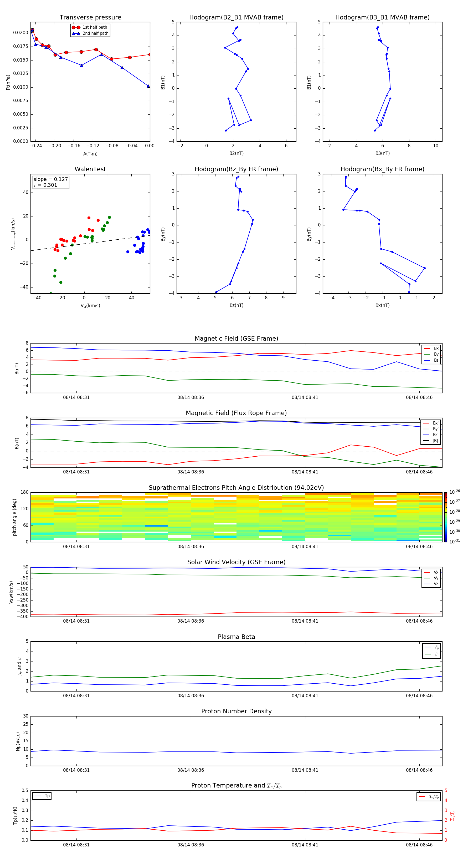
Task: Click the 'Transverse pressure' plot title
Action: tap(90, 18)
